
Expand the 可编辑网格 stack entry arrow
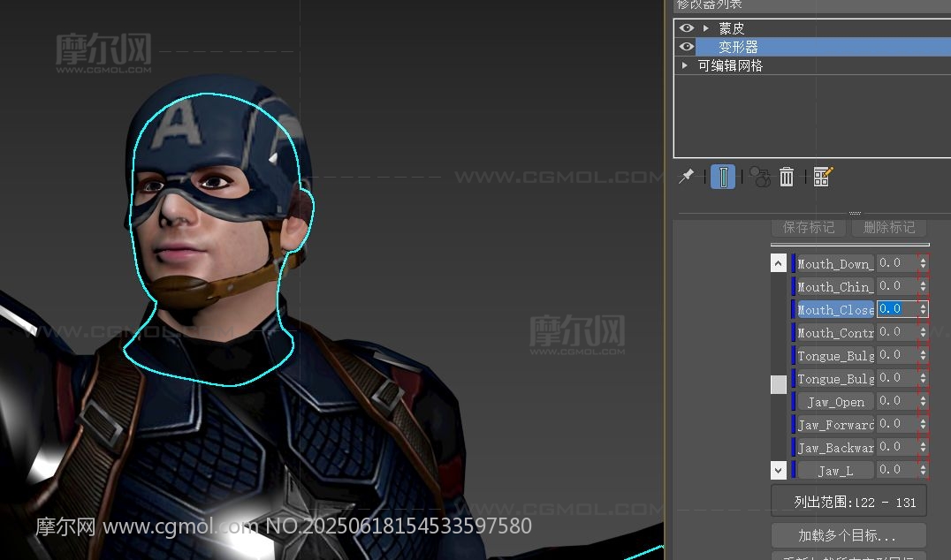[x=685, y=65]
